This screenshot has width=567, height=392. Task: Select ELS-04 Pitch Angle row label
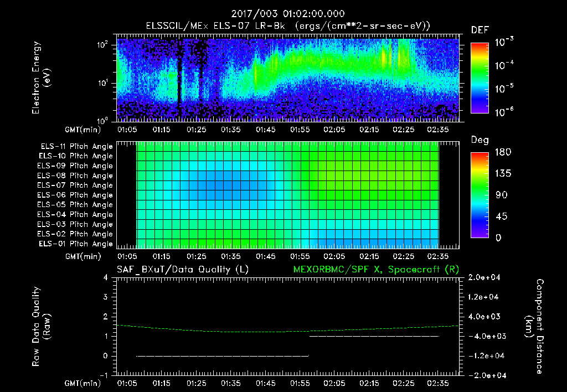(x=75, y=214)
